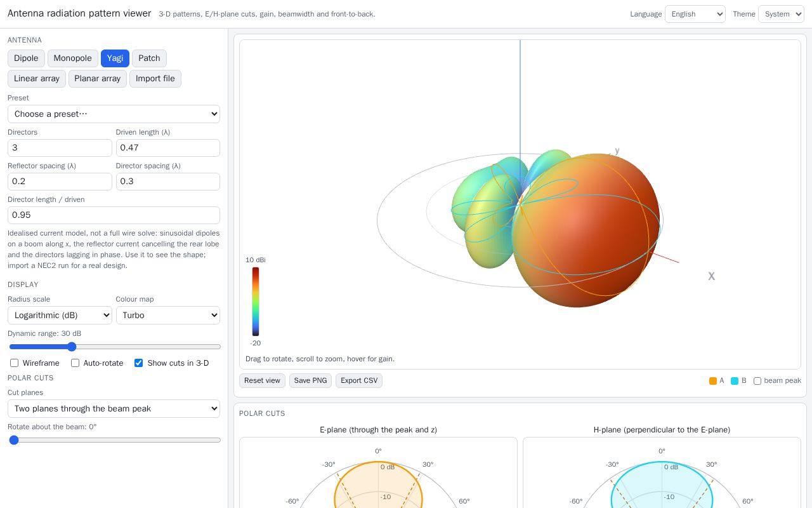Uncheck Show cuts in 3-D
812x508 pixels.
[x=138, y=363]
